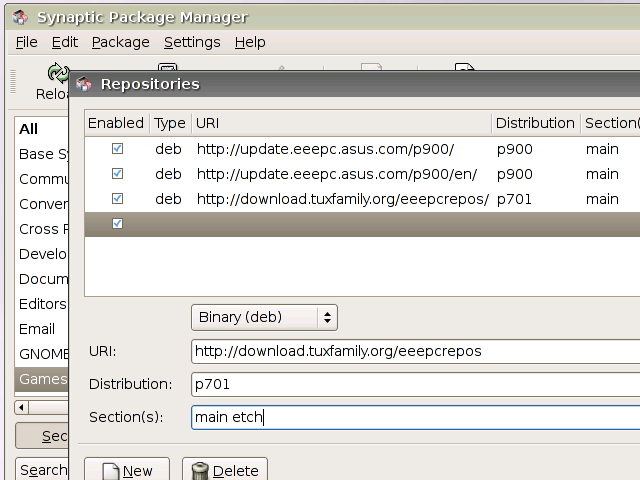This screenshot has width=640, height=480.
Task: Sort the list by the Enabled column header
Action: (117, 123)
